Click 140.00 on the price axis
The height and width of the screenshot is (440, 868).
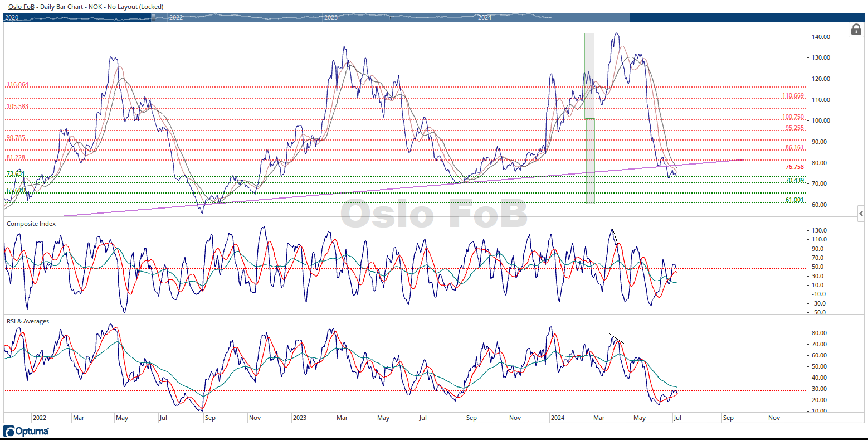(x=821, y=37)
